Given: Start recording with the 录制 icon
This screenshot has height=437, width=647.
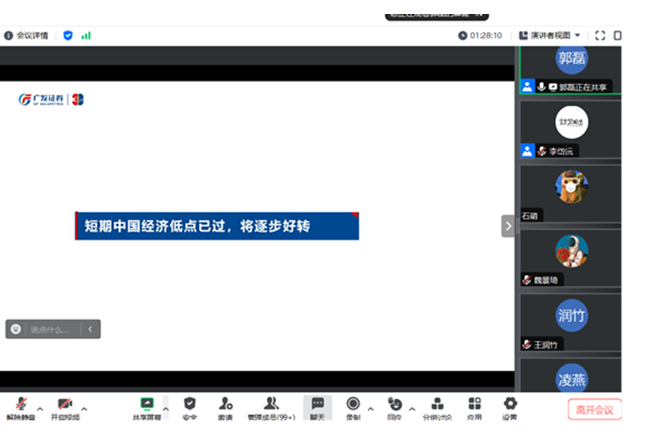Looking at the screenshot, I should (352, 405).
